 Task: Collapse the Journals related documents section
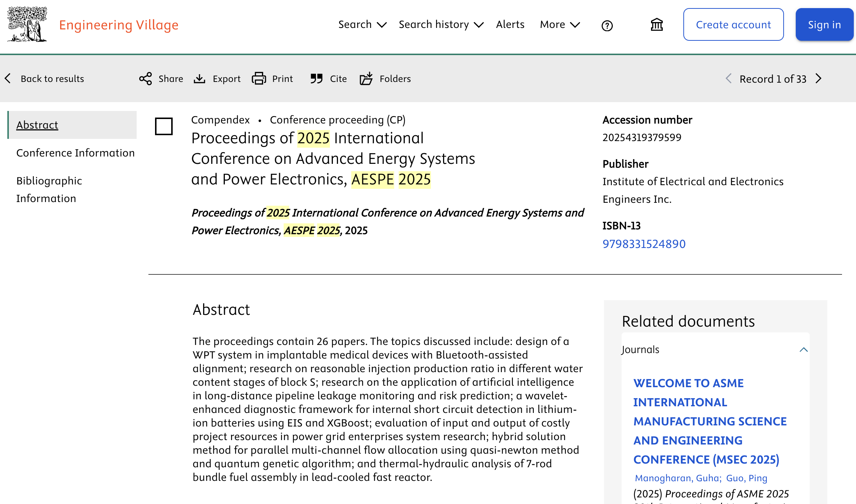coord(803,350)
